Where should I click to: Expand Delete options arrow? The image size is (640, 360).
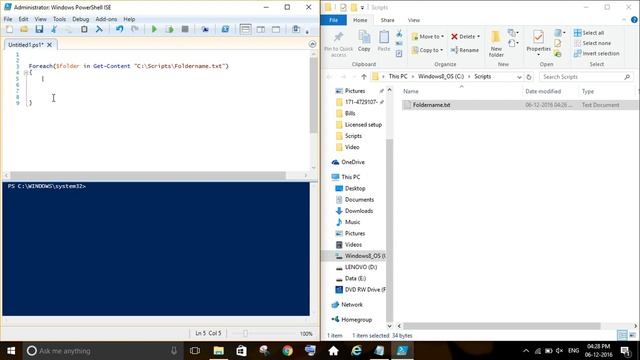pos(478,36)
